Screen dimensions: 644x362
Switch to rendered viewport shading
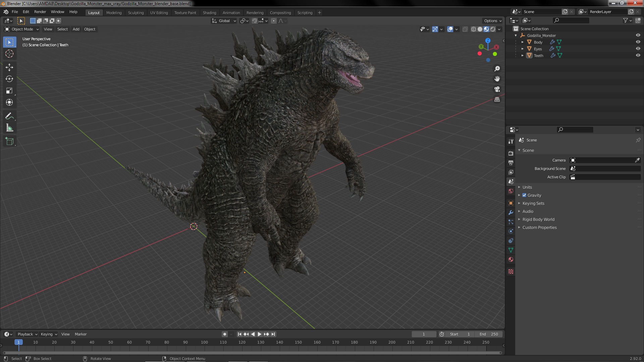(x=493, y=29)
